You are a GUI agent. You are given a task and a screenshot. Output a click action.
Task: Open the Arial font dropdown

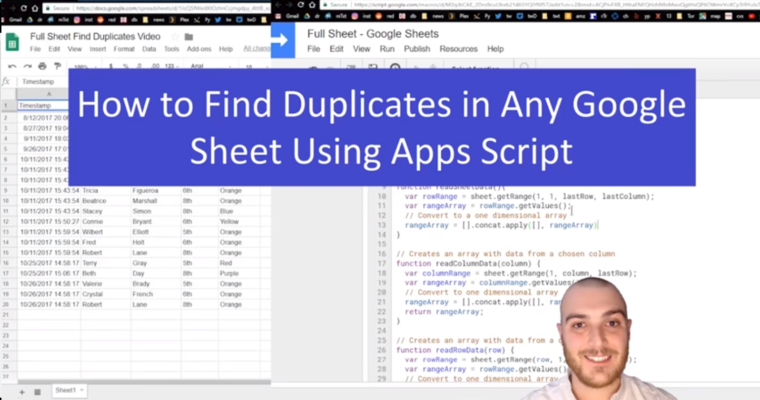point(210,66)
